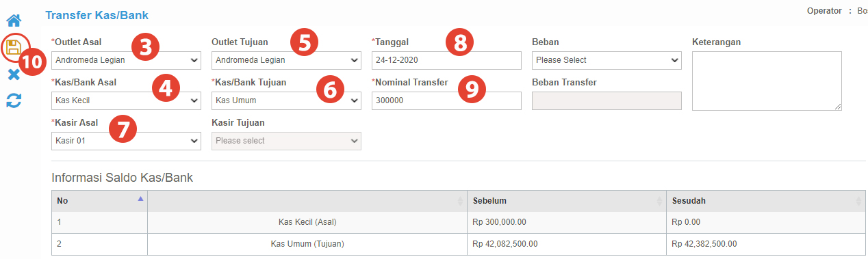Open the Beban Please Select dropdown
This screenshot has height=259, width=868.
coord(607,60)
